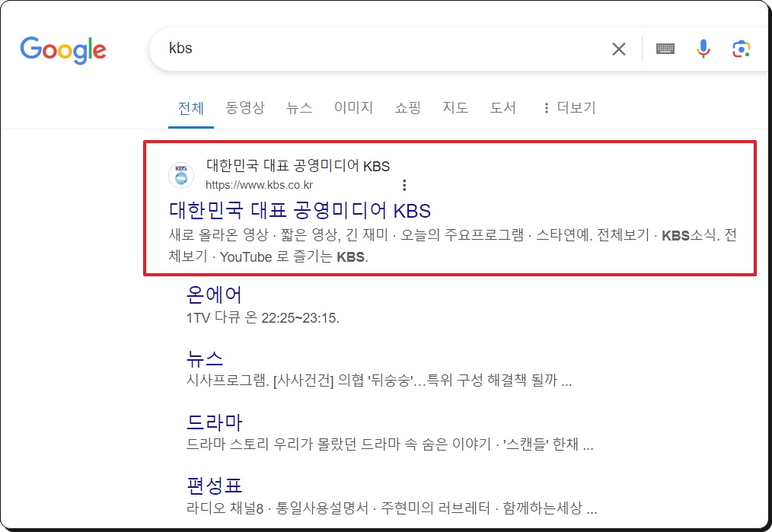Start voice search with microphone icon
772x532 pixels.
click(x=703, y=49)
